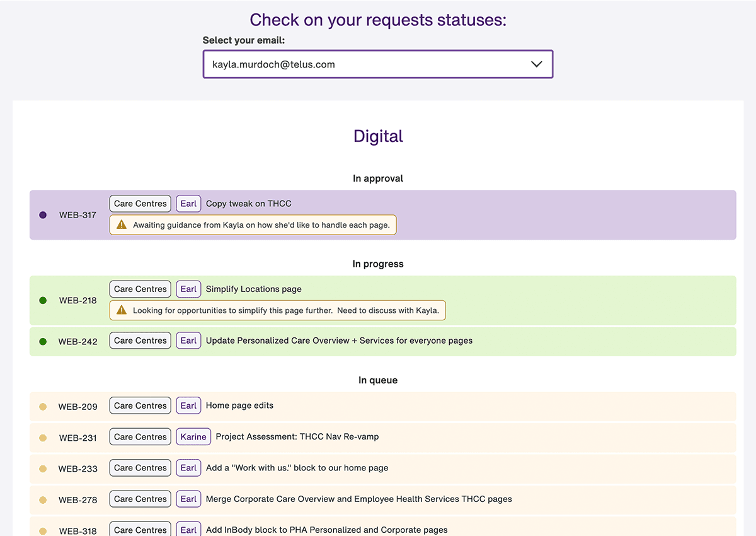Image resolution: width=756 pixels, height=536 pixels.
Task: Click 'Update Personalized Care Overview' title
Action: pos(339,341)
